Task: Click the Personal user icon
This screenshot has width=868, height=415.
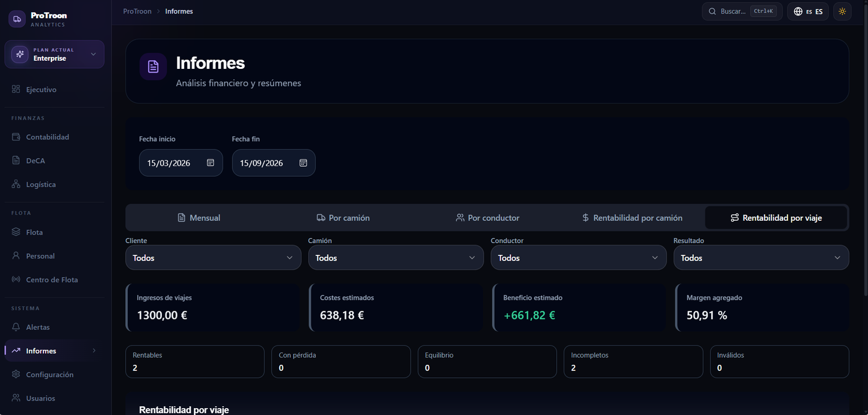Action: (x=16, y=256)
